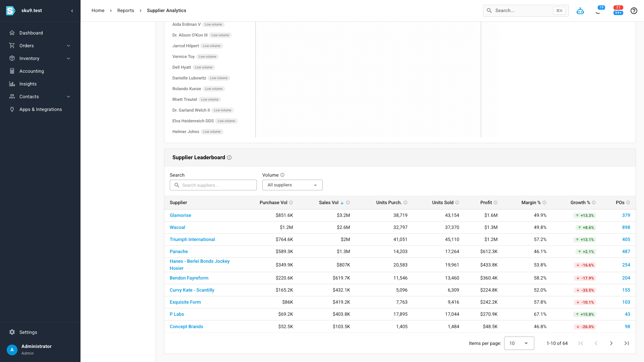
Task: Click the Settings gear icon
Action: 12,332
